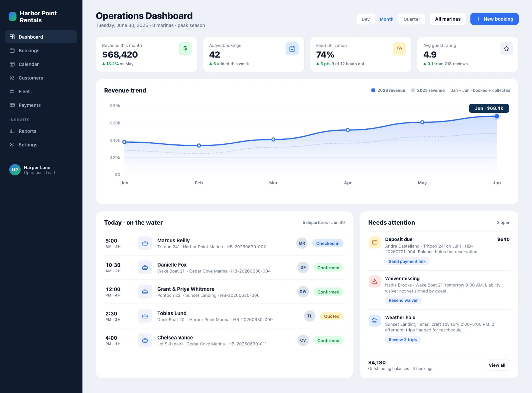Click Review 2 trips
This screenshot has height=393, width=532.
pos(403,340)
